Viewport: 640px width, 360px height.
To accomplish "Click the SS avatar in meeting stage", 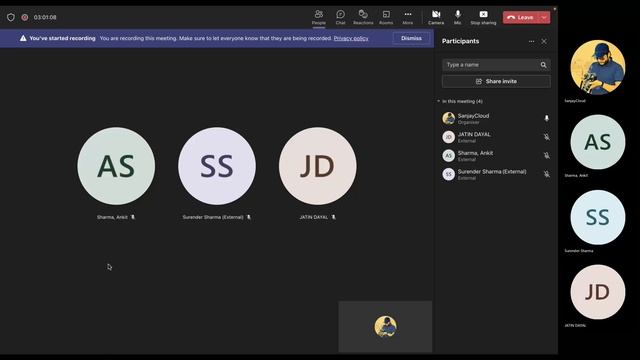I will pos(217,166).
